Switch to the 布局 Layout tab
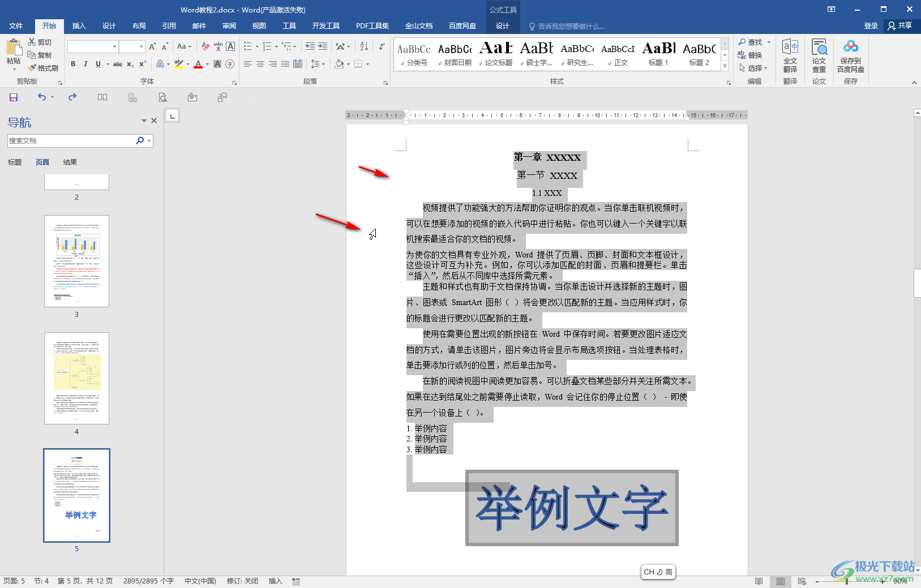The width and height of the screenshot is (921, 588). pos(139,26)
